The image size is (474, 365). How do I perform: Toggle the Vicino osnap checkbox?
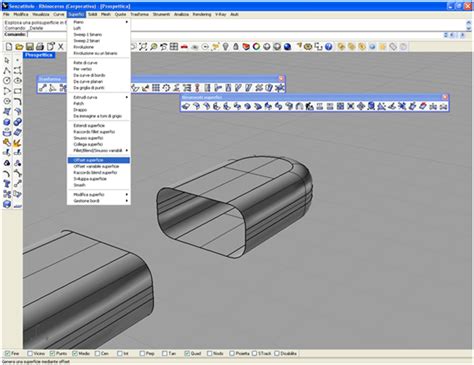(30, 353)
